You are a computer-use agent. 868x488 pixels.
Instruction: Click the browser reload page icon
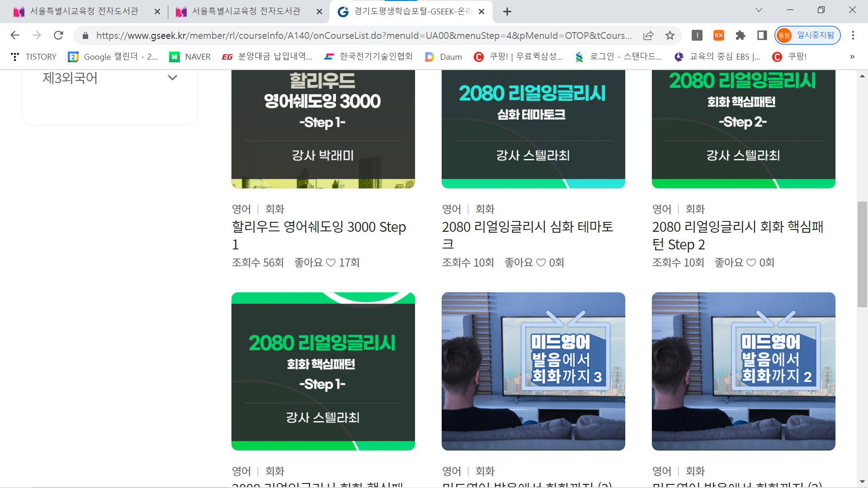58,35
